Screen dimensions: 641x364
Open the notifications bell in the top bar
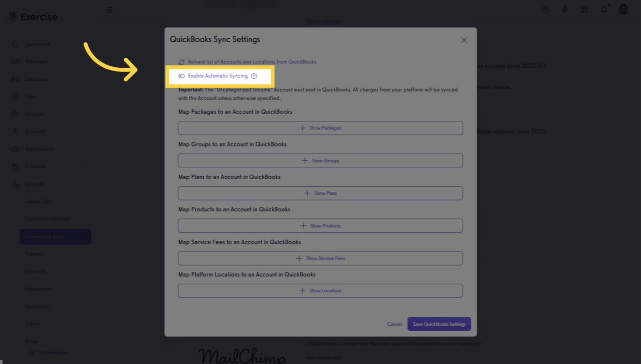coord(604,9)
